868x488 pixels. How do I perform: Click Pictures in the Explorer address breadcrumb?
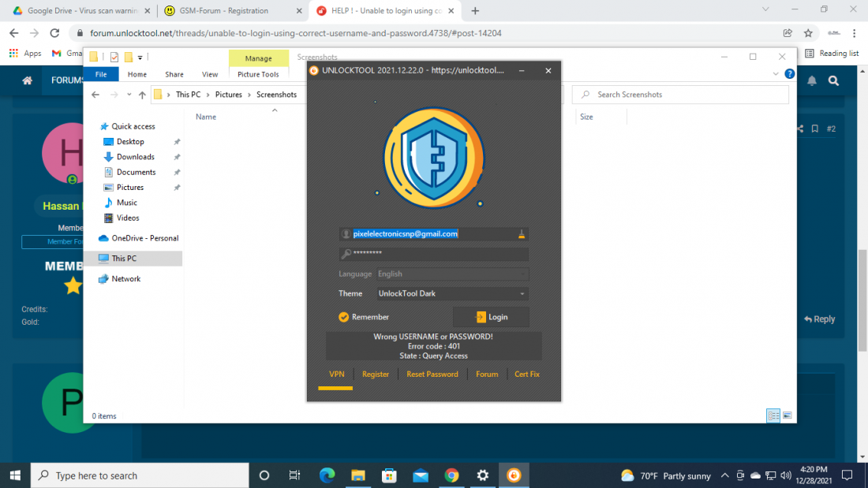pyautogui.click(x=229, y=95)
